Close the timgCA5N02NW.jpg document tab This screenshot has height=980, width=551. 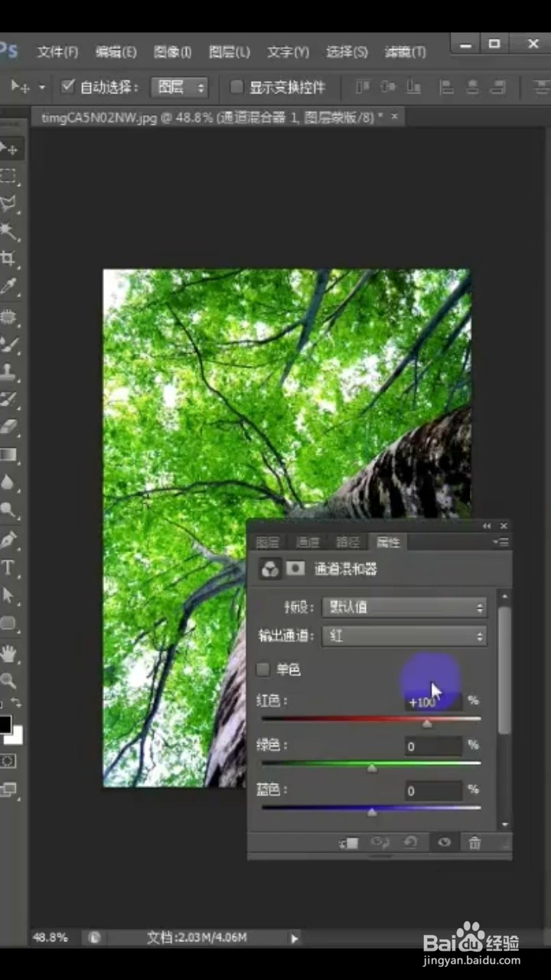pyautogui.click(x=395, y=117)
